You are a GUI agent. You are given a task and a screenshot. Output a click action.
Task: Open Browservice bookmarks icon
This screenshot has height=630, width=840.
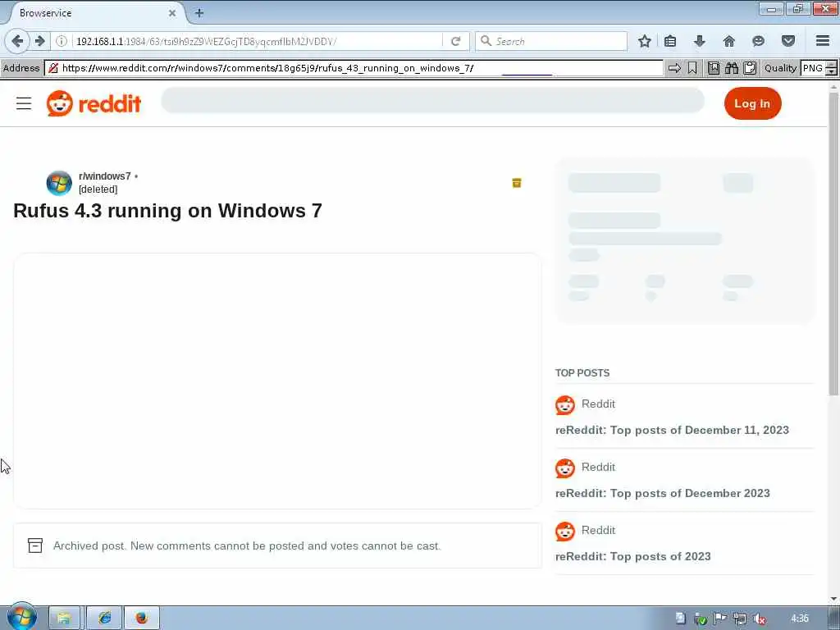[714, 68]
